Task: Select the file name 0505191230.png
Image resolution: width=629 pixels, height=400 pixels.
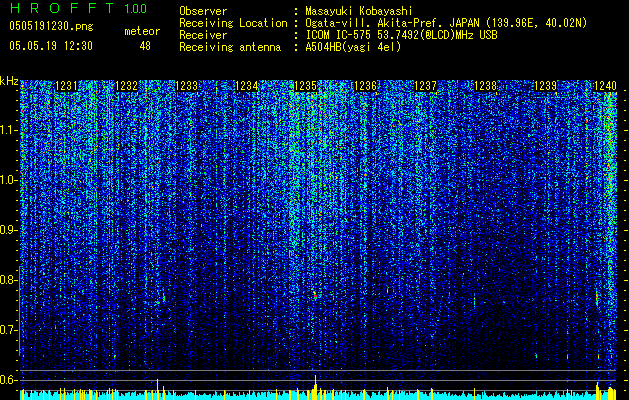Action: 51,26
